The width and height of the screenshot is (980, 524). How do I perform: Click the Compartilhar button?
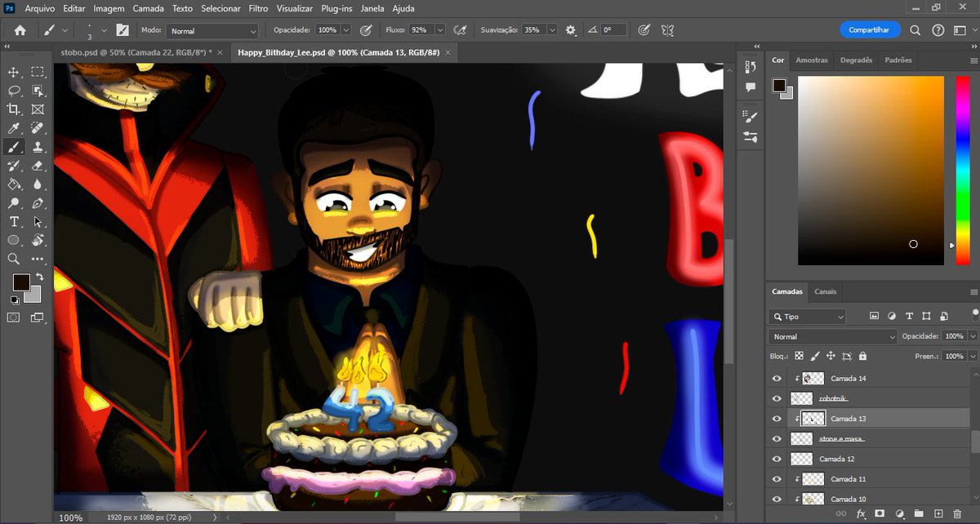pyautogui.click(x=870, y=30)
